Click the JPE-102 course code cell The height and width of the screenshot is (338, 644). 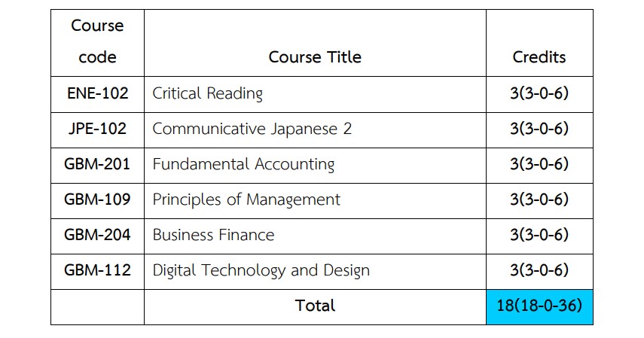97,129
